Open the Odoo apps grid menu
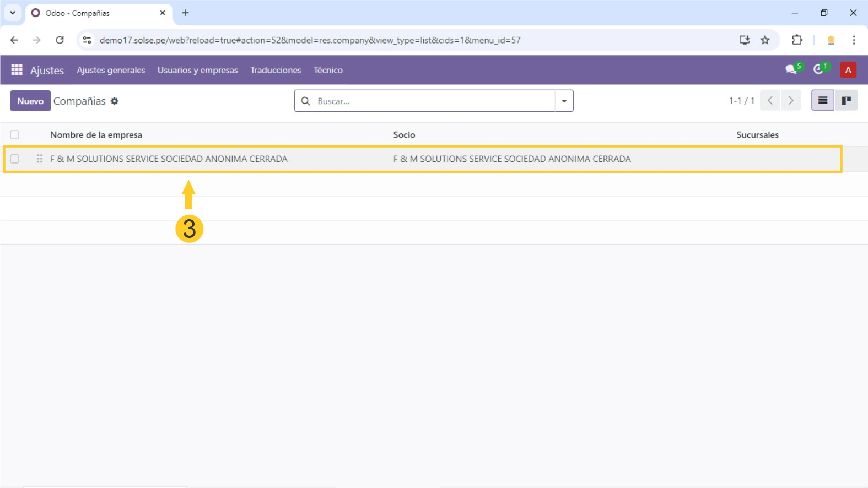 (x=17, y=70)
